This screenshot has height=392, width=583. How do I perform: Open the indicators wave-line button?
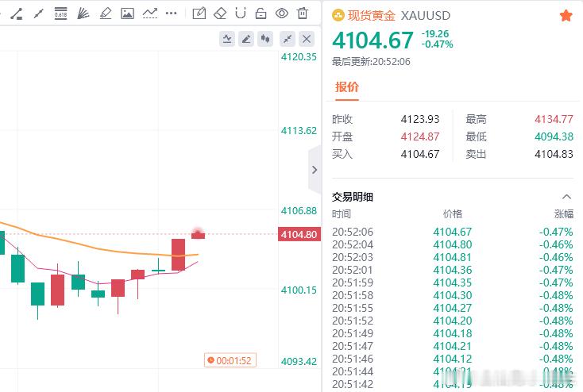[x=227, y=39]
